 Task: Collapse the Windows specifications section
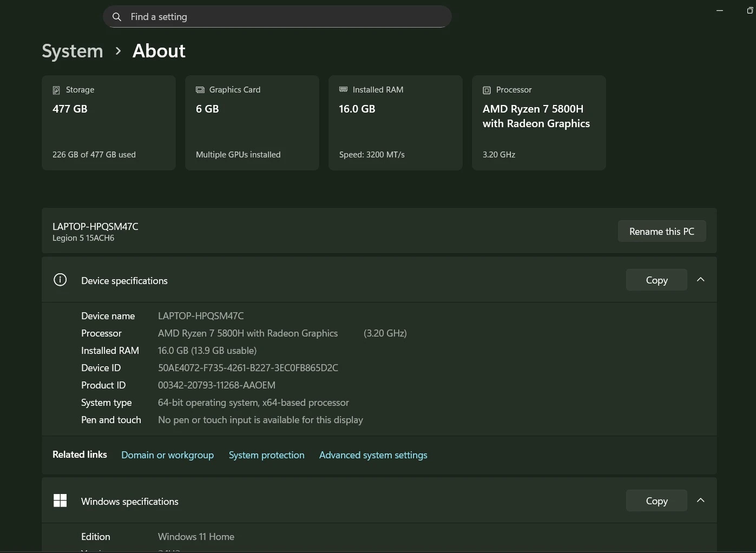click(x=701, y=501)
